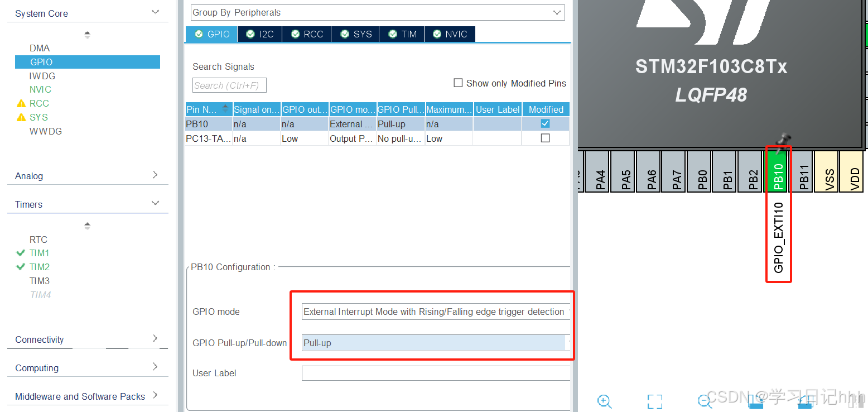868x412 pixels.
Task: Select the PC13-TA row in pin table
Action: 378,138
